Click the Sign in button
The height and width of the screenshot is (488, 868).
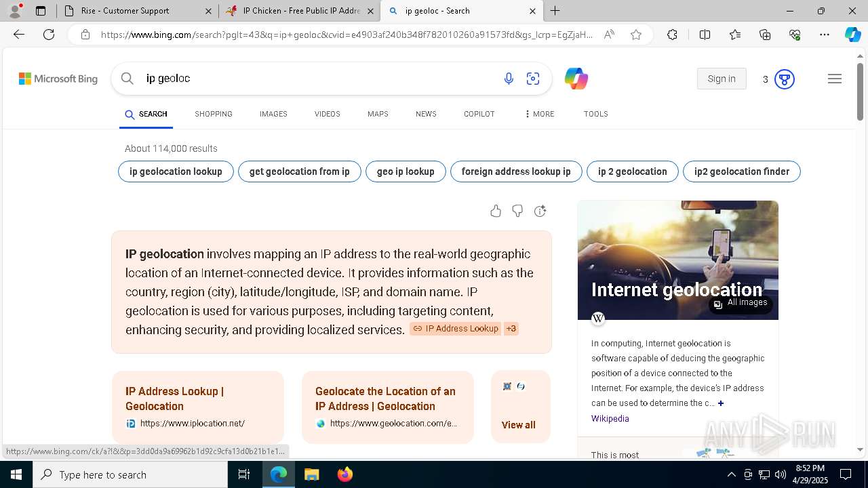click(722, 79)
